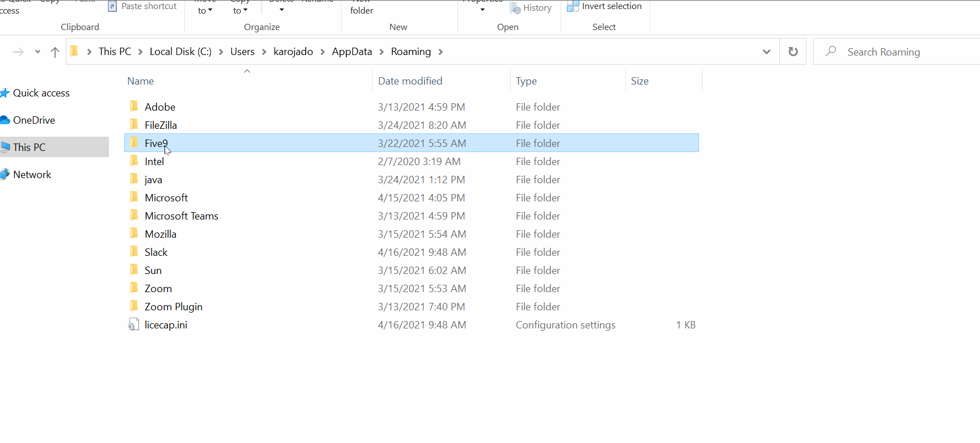Navigate to karojado in the breadcrumb path
The height and width of the screenshot is (443, 980).
(x=293, y=52)
